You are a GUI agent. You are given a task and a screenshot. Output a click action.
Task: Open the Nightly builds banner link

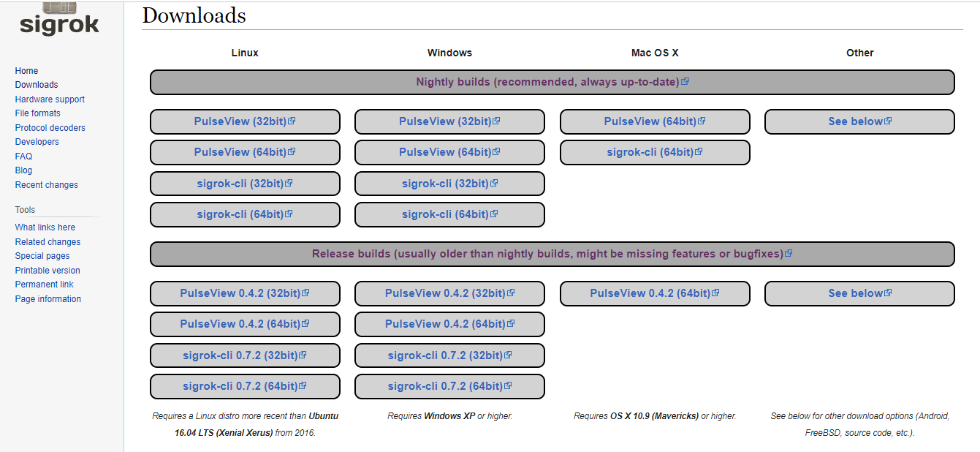[x=552, y=82]
